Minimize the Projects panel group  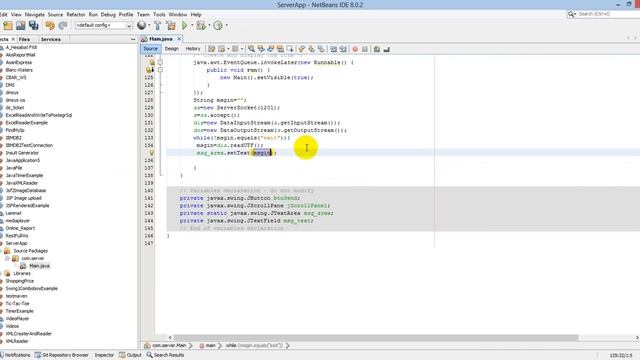tap(133, 39)
